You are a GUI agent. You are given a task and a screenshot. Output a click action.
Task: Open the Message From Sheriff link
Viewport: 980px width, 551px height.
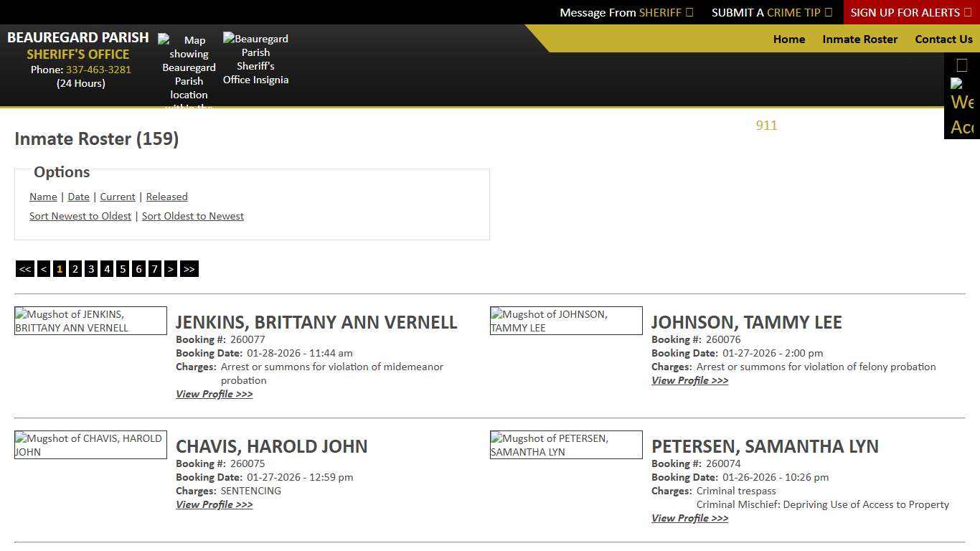click(x=626, y=12)
